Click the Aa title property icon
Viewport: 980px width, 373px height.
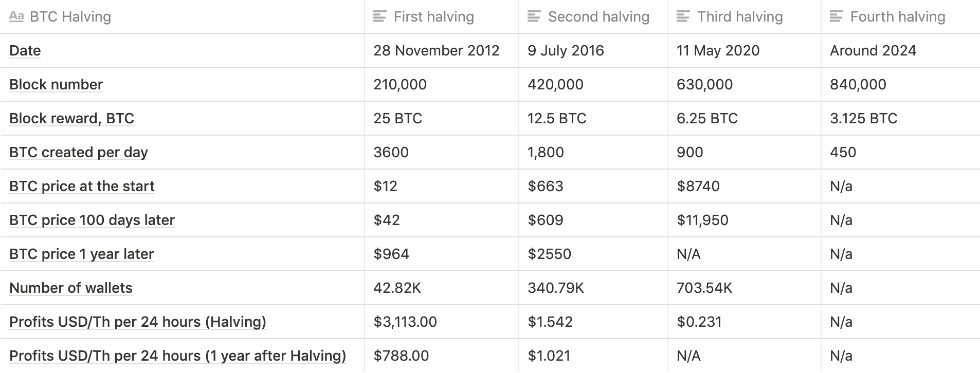point(16,17)
